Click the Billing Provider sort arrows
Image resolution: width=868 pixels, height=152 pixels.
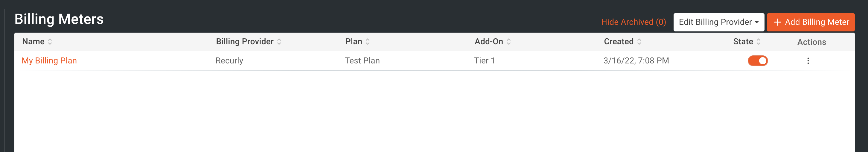coord(279,42)
